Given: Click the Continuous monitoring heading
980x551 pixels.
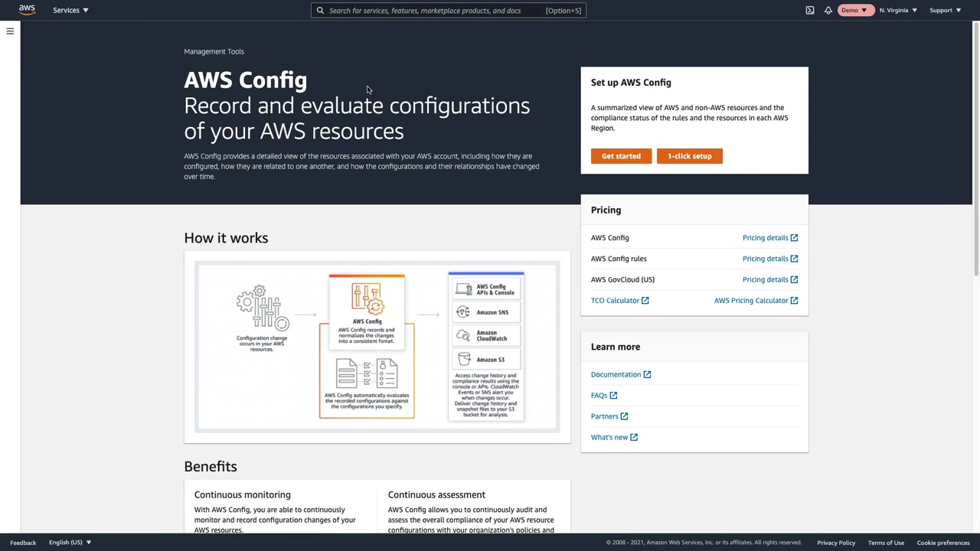Looking at the screenshot, I should (242, 494).
